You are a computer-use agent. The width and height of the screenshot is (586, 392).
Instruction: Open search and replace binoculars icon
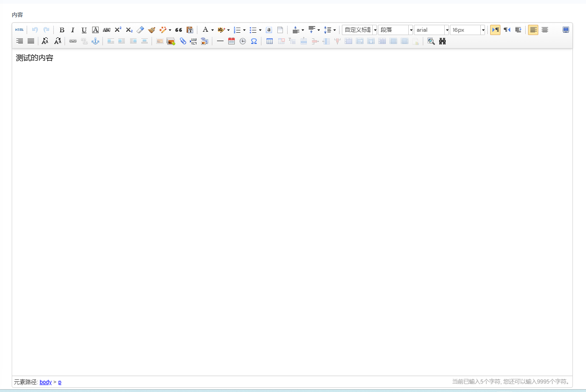442,41
